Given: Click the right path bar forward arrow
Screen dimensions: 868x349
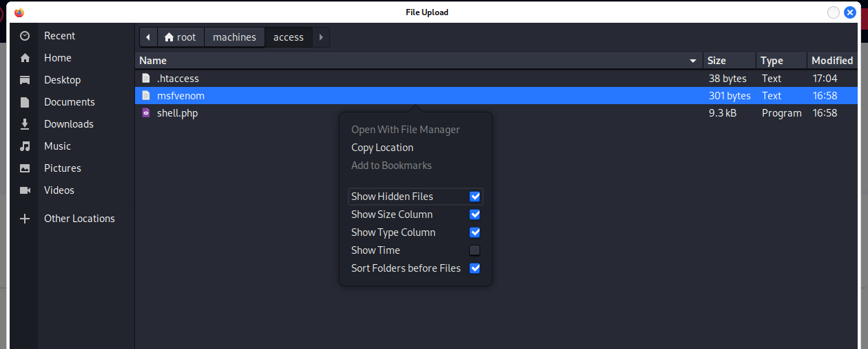Looking at the screenshot, I should coord(321,37).
